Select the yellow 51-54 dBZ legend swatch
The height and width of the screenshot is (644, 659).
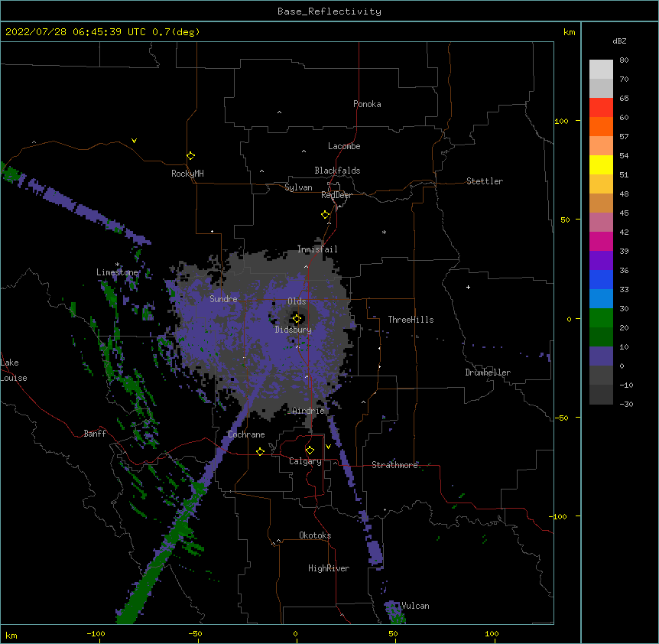[601, 164]
